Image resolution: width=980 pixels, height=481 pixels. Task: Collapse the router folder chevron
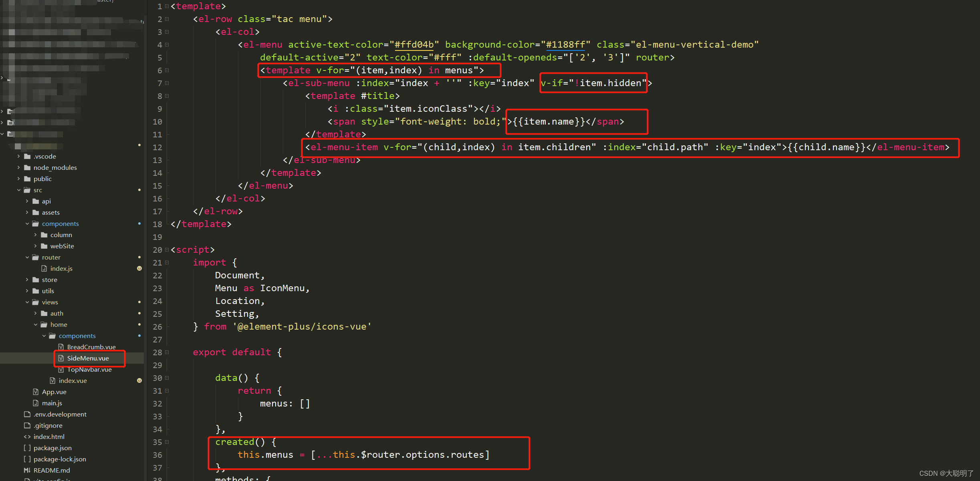[27, 257]
